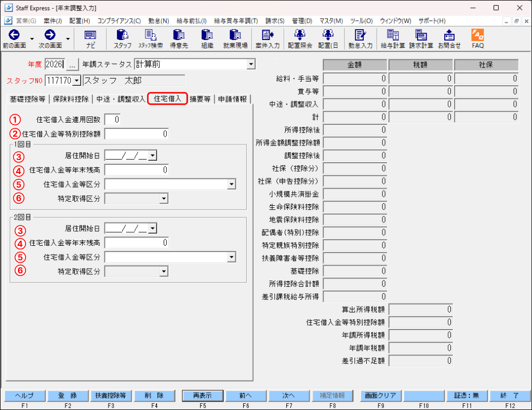
Task: Switch to the 中途・調整収入 tab
Action: [121, 99]
